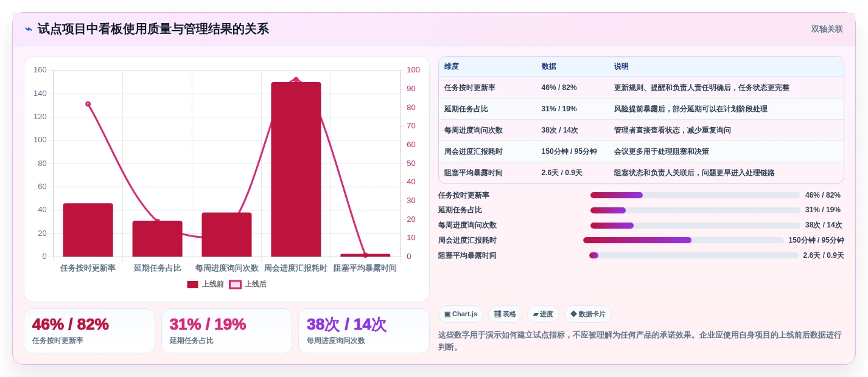Click the 延期任务占比 progress bar
Screen dimensions: 868x377
pos(695,210)
